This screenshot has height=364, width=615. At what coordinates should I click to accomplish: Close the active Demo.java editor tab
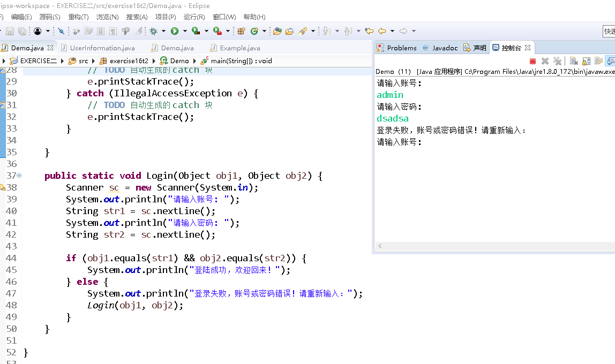[x=50, y=48]
